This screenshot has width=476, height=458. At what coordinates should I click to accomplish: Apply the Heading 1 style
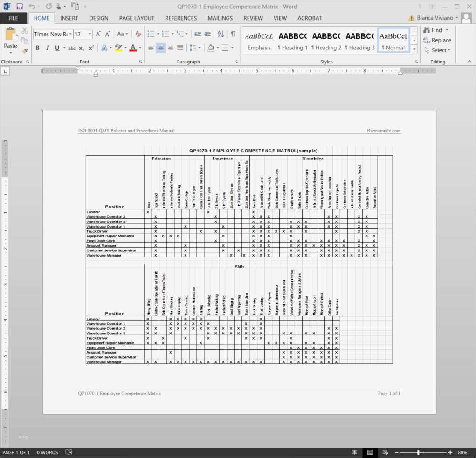coord(293,41)
